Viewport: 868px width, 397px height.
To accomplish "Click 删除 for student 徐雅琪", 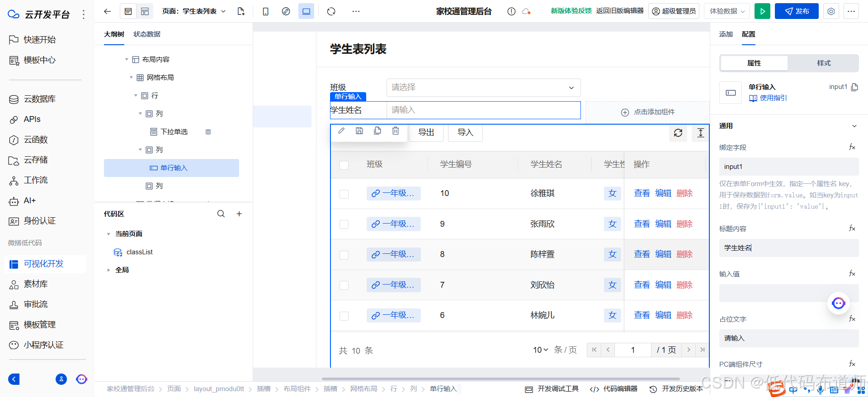I will pos(684,193).
